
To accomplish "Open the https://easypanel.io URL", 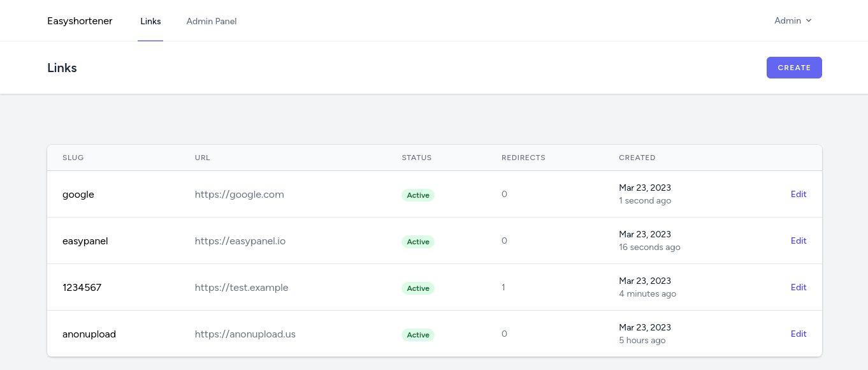I will (240, 241).
